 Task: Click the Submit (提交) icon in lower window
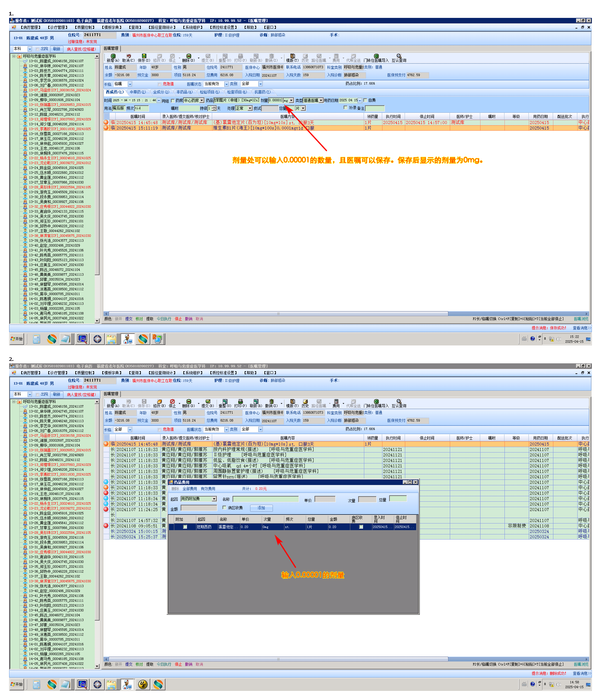coord(208,402)
